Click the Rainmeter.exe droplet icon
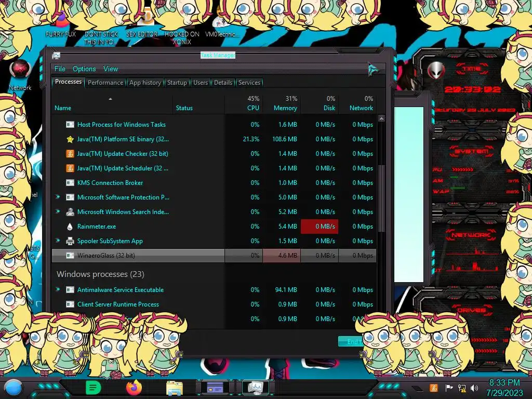Image resolution: width=532 pixels, height=399 pixels. click(x=70, y=227)
